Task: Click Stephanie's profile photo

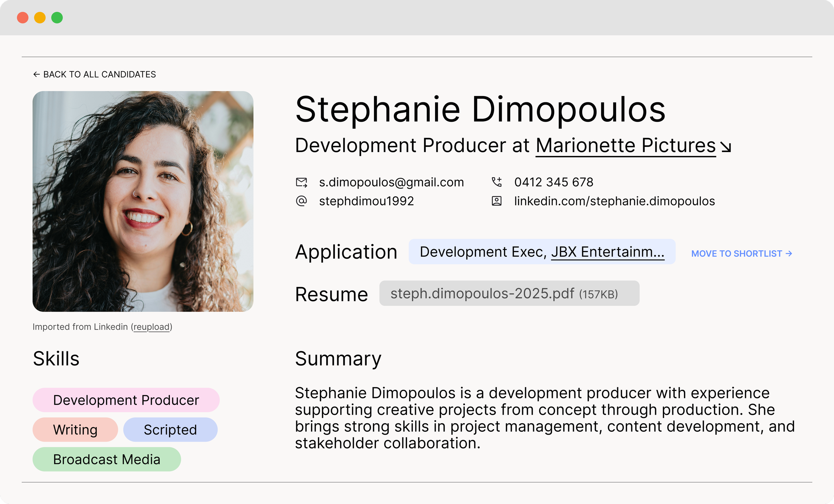Action: 143,201
